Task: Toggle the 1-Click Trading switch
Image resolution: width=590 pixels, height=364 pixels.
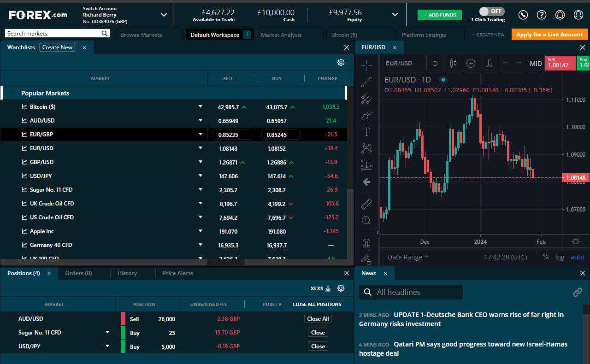Action: [491, 11]
